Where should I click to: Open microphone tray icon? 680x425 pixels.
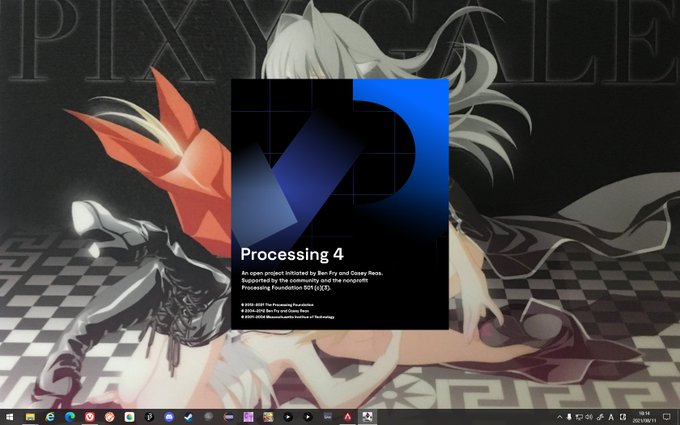(x=569, y=417)
